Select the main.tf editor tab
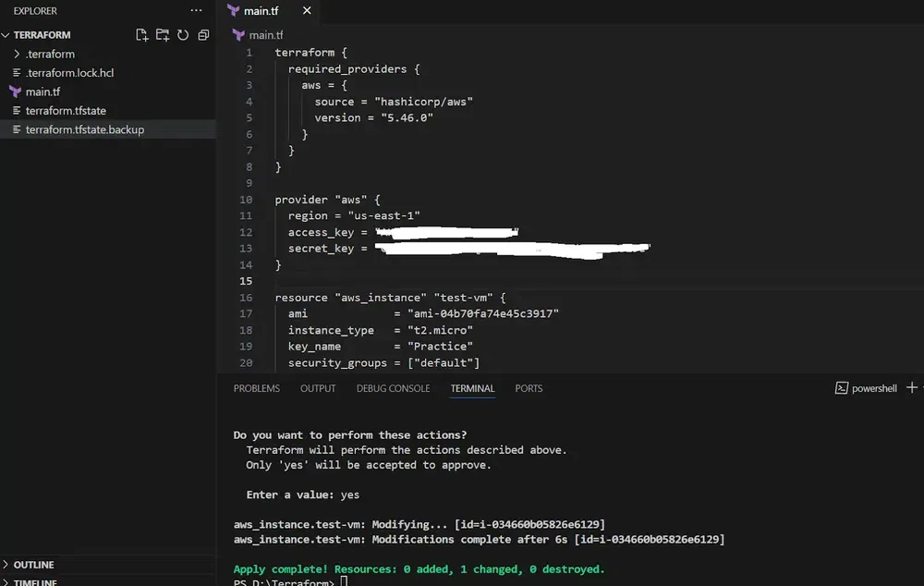 pos(268,11)
